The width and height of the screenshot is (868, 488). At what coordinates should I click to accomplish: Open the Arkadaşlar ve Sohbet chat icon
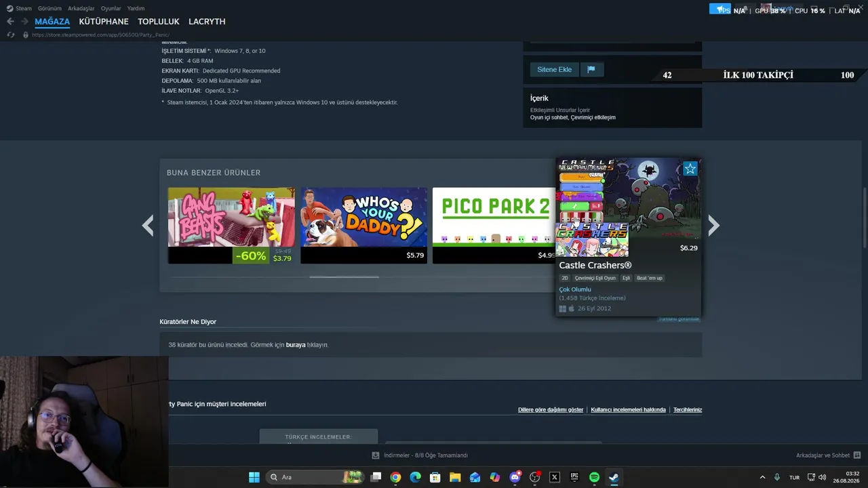pos(857,455)
